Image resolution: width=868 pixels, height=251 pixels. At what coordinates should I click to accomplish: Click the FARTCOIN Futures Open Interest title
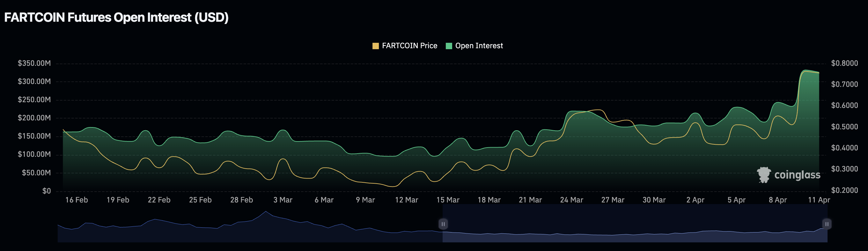(x=116, y=18)
